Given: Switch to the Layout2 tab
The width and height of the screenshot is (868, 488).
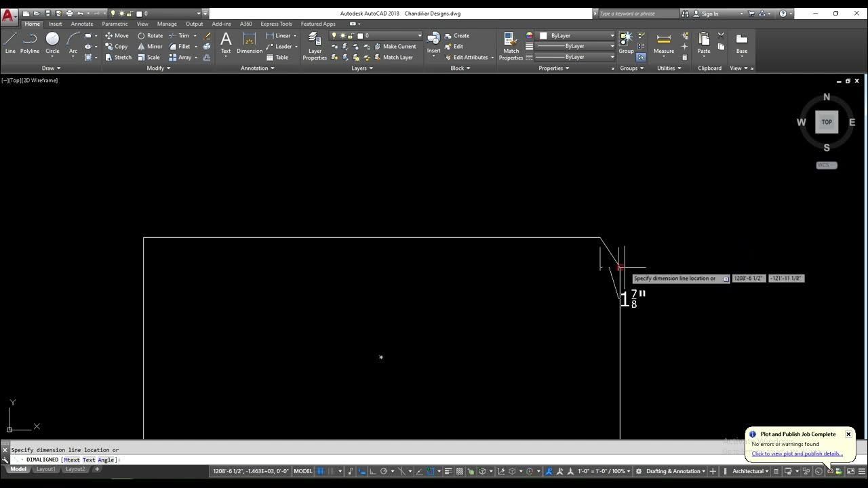Looking at the screenshot, I should click(75, 469).
